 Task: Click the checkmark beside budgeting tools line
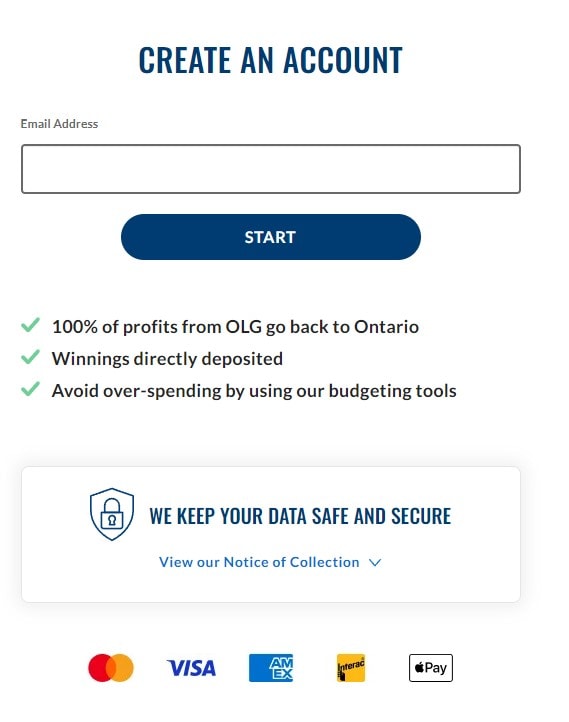coord(30,389)
